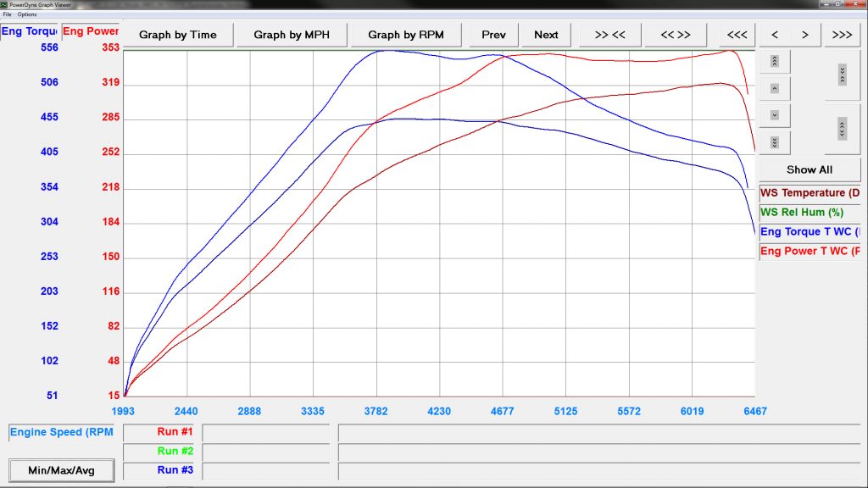868x488 pixels.
Task: Open the File menu
Action: (8, 14)
